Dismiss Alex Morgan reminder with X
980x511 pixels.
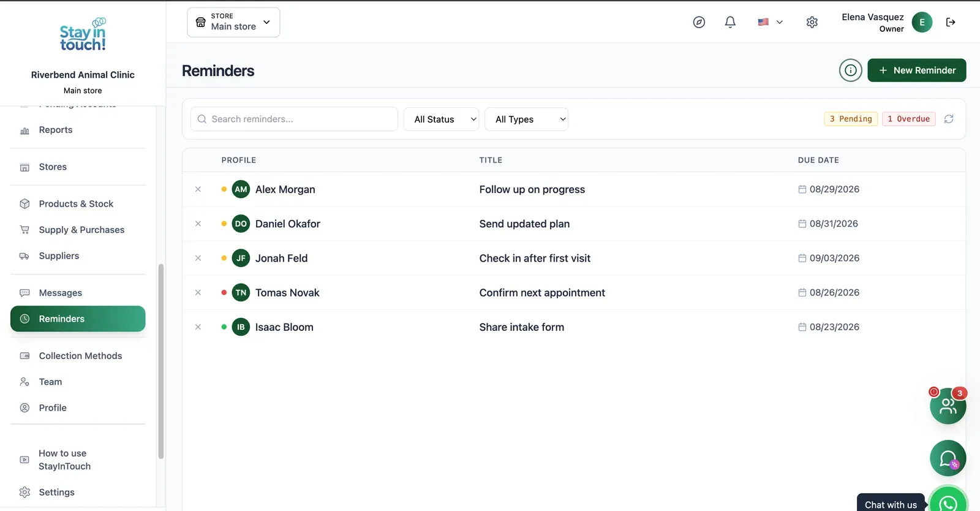click(198, 189)
